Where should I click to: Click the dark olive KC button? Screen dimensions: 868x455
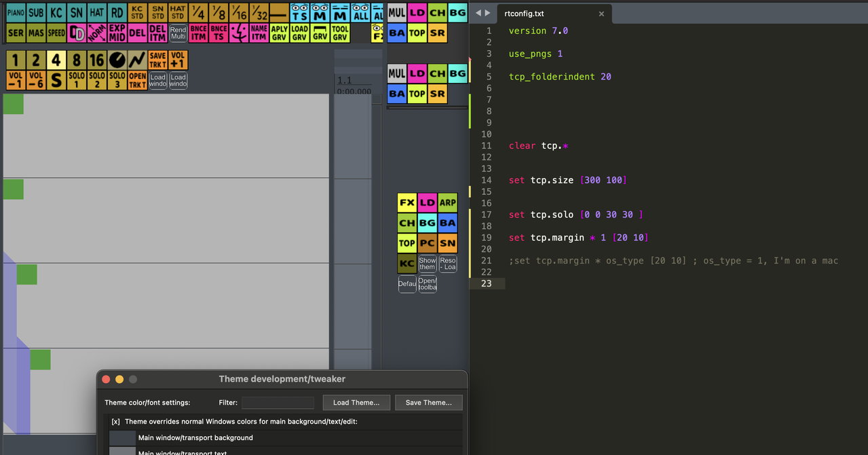coord(407,263)
